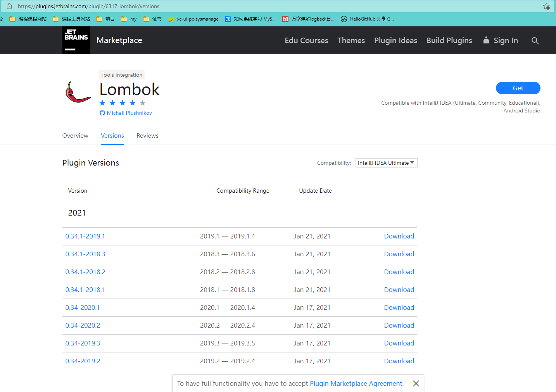Click the JetBrains logo
Image resolution: width=556 pixels, height=392 pixels.
(76, 40)
